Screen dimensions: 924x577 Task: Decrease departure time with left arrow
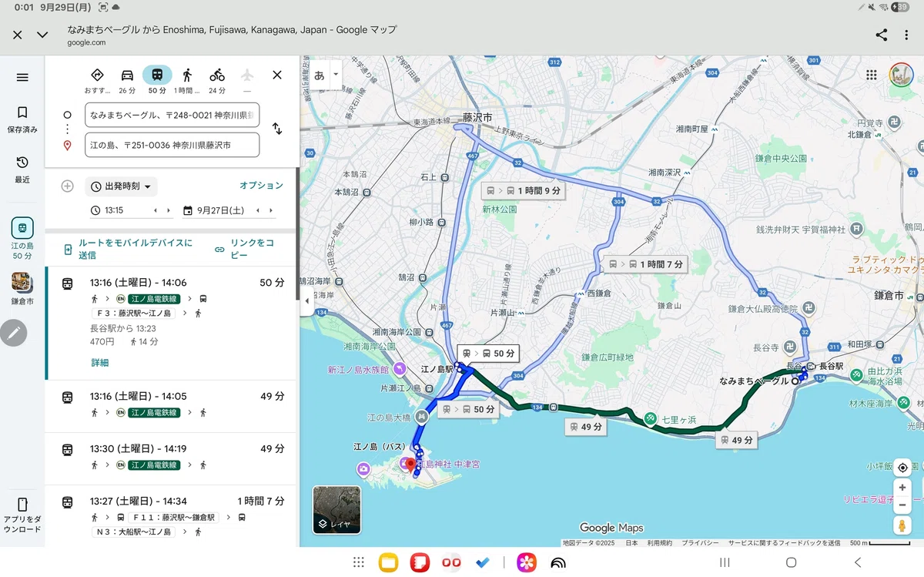click(x=156, y=210)
